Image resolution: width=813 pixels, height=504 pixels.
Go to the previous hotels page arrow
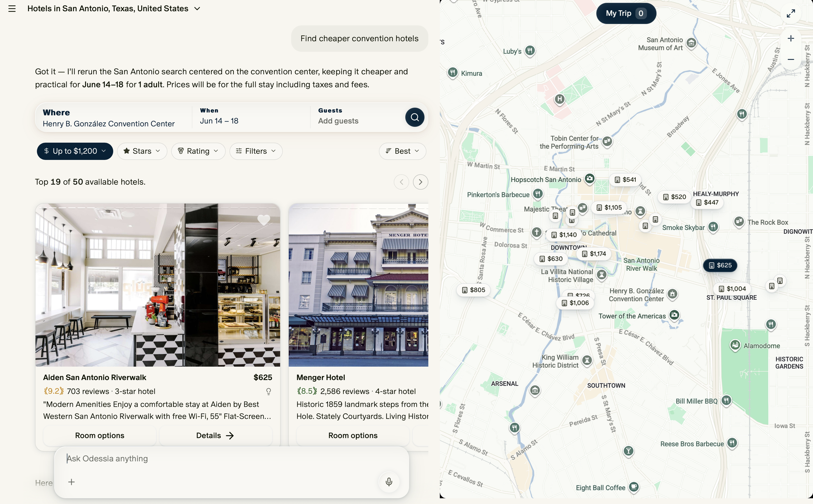point(401,182)
